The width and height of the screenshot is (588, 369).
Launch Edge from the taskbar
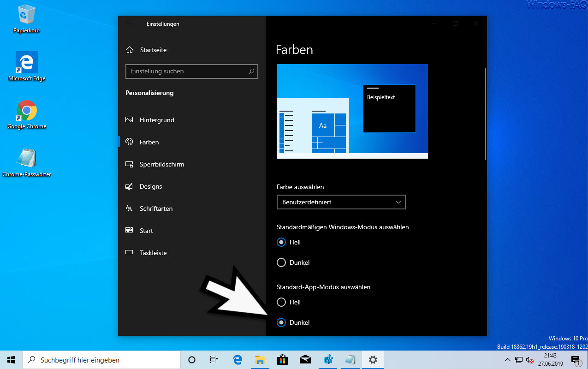click(238, 360)
